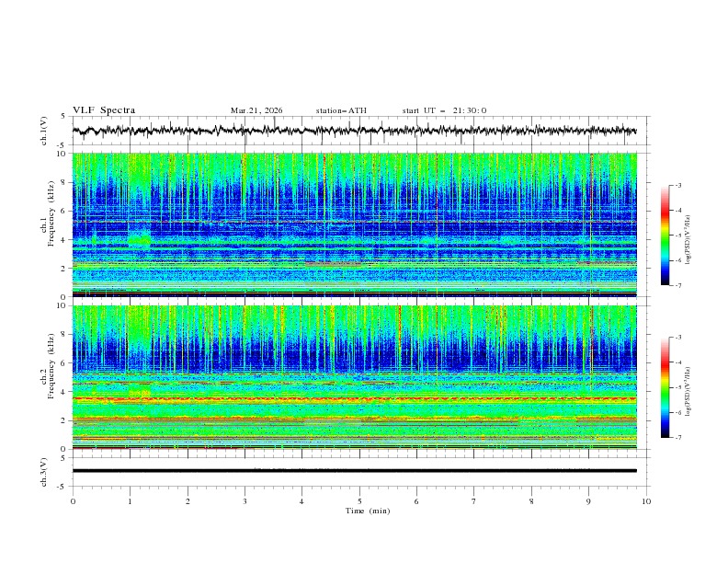Click the "-7" label on ch.1 color bar
Image resolution: width=728 pixels, height=563 pixels.
677,285
